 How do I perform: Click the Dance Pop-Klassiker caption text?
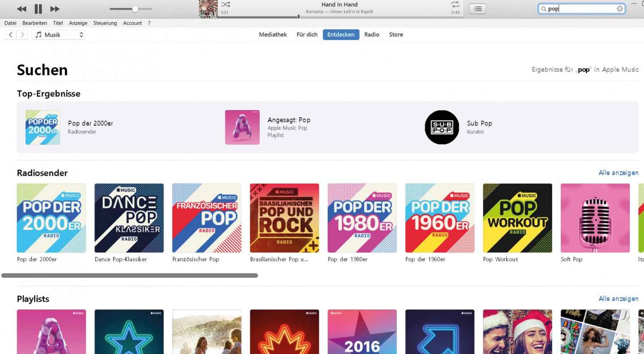(121, 260)
